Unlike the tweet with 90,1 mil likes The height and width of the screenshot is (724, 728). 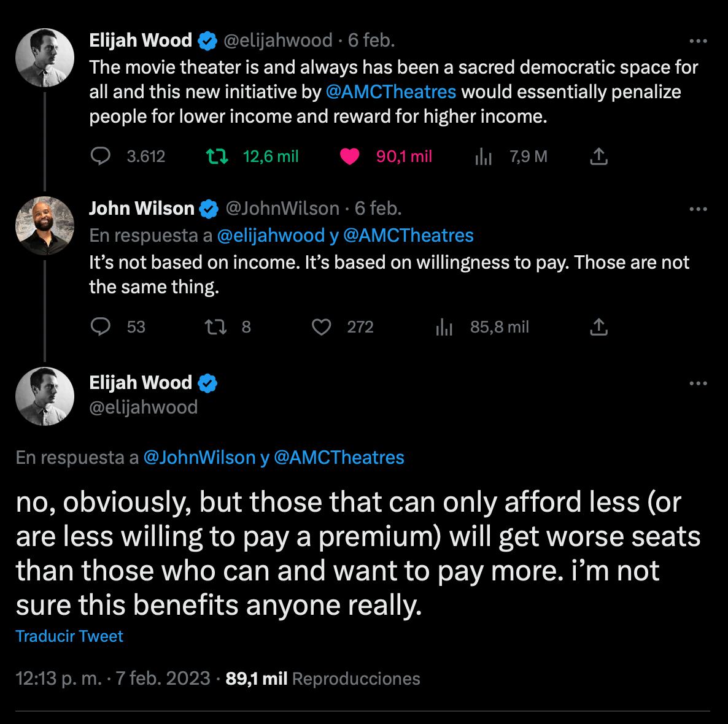(x=349, y=156)
